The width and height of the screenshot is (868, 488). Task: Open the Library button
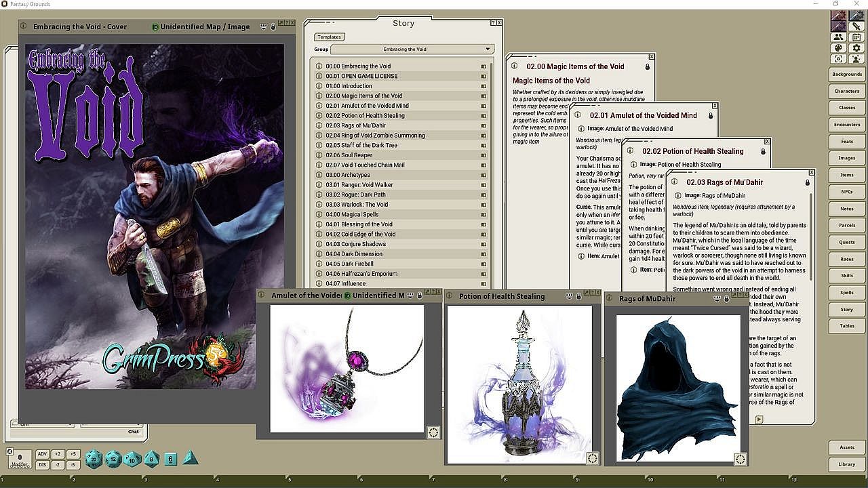point(847,464)
